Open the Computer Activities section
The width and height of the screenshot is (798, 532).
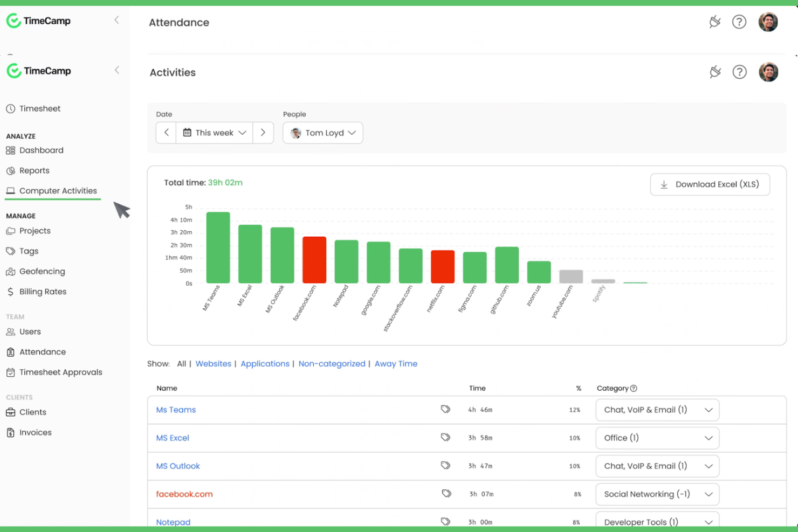click(x=58, y=190)
